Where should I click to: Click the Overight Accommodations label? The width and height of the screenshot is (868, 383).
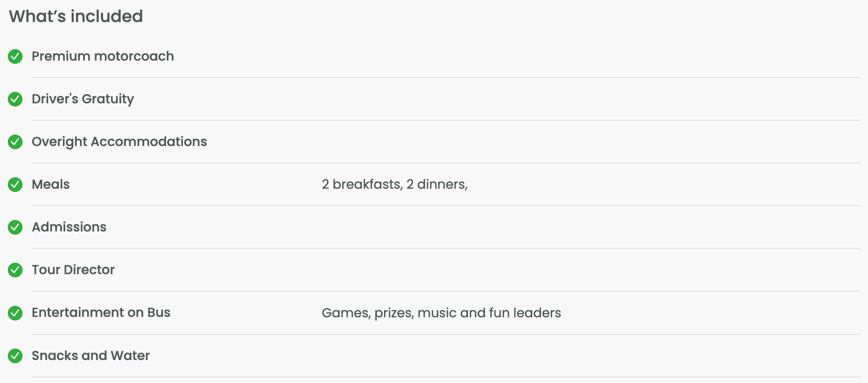point(119,141)
